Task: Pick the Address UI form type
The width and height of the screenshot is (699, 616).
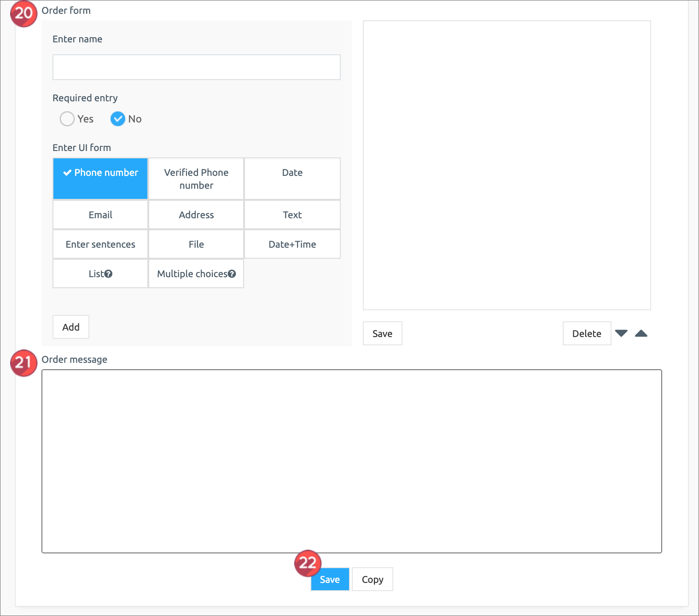Action: pos(196,215)
